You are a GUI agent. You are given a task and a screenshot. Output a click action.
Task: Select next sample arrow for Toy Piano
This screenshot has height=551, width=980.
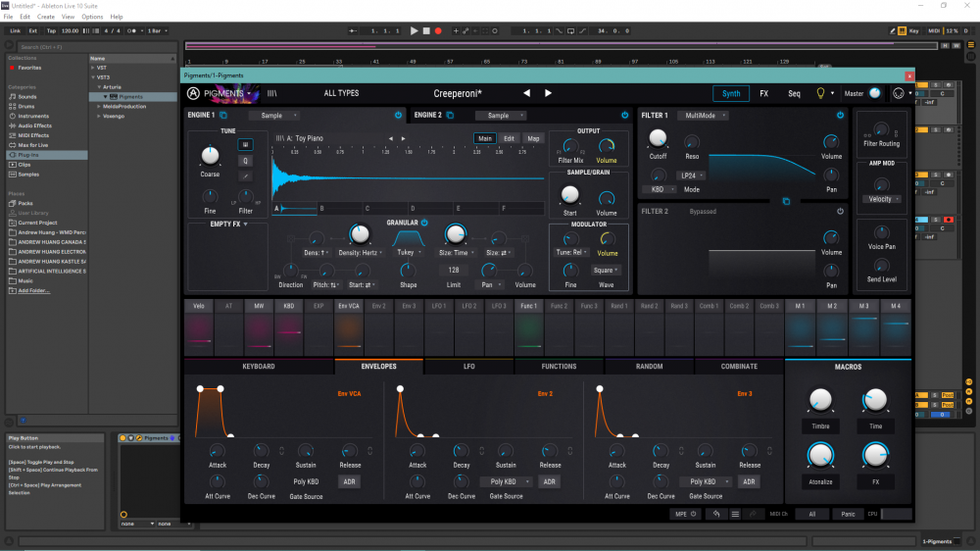403,139
